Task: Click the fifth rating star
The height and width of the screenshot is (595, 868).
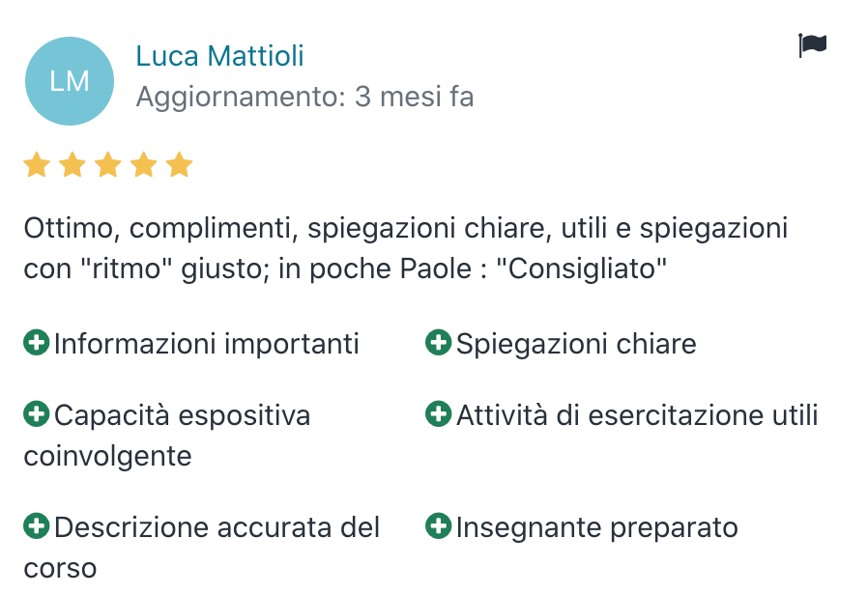Action: click(179, 165)
